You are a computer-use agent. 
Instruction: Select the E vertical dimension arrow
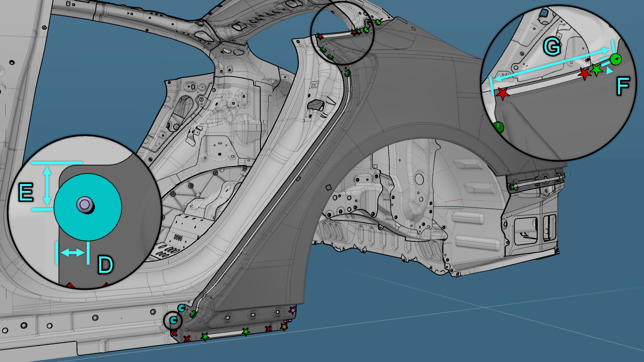[x=47, y=186]
